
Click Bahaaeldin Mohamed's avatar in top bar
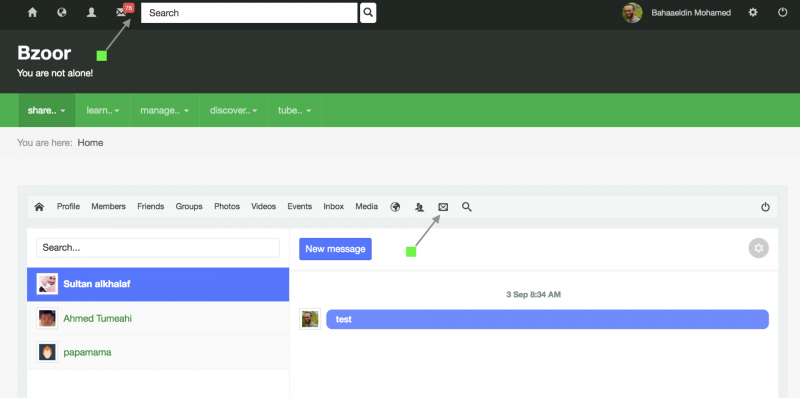pyautogui.click(x=632, y=13)
